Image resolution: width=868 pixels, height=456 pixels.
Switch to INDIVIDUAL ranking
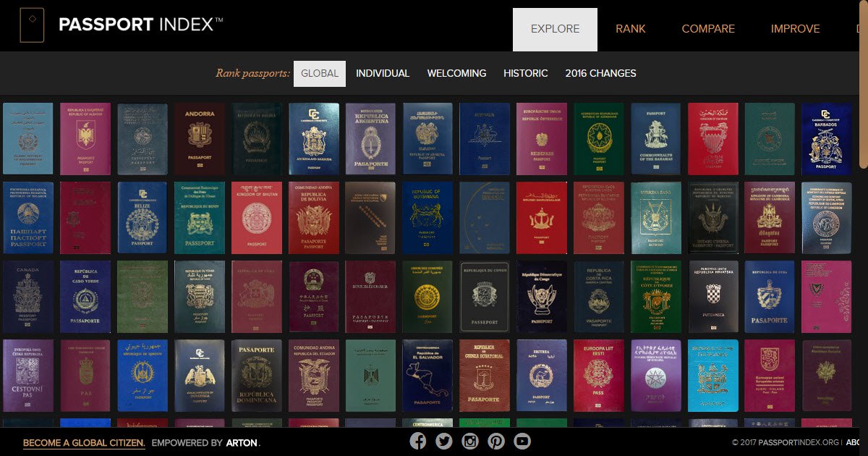coord(383,74)
